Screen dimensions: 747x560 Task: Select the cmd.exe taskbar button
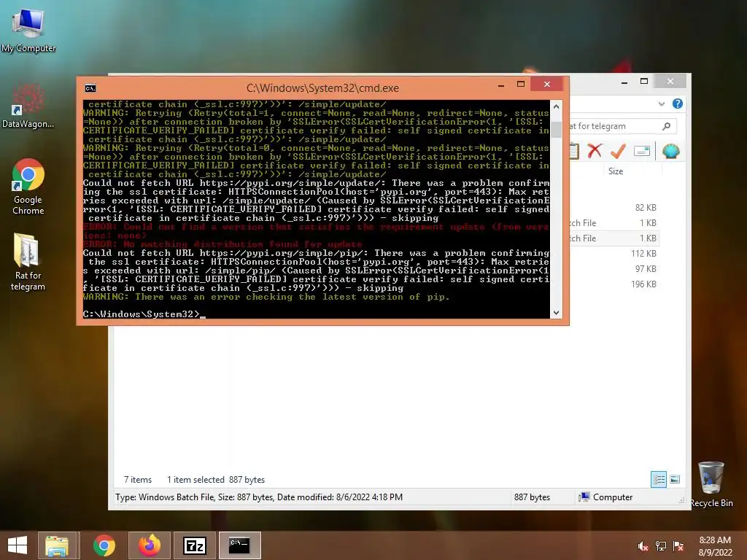click(x=239, y=545)
